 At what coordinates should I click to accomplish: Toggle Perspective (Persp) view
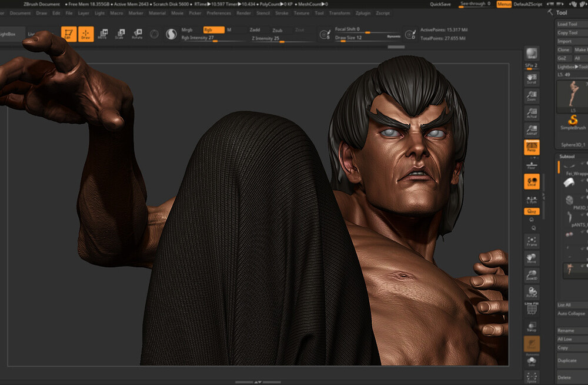click(x=532, y=147)
